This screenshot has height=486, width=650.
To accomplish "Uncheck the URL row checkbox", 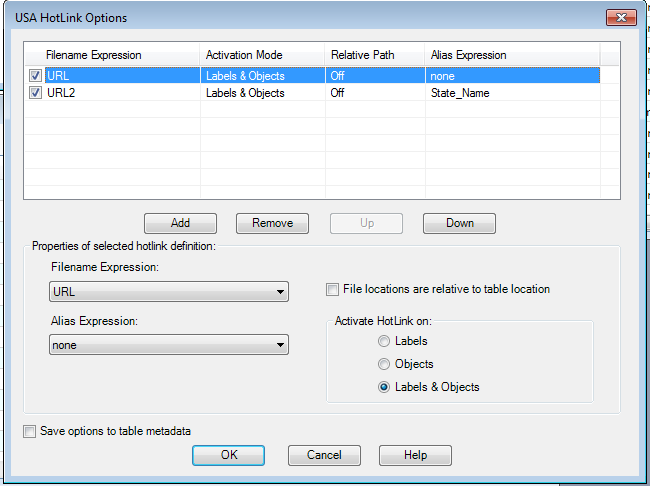I will (35, 75).
